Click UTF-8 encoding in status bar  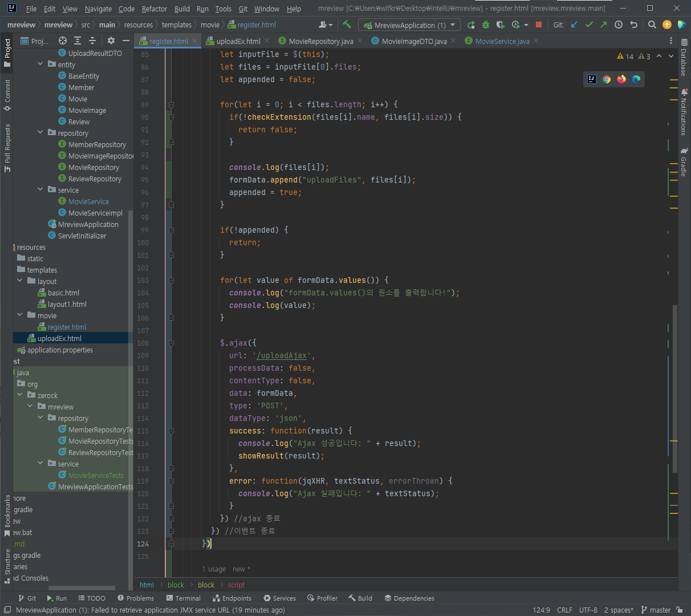coord(588,610)
